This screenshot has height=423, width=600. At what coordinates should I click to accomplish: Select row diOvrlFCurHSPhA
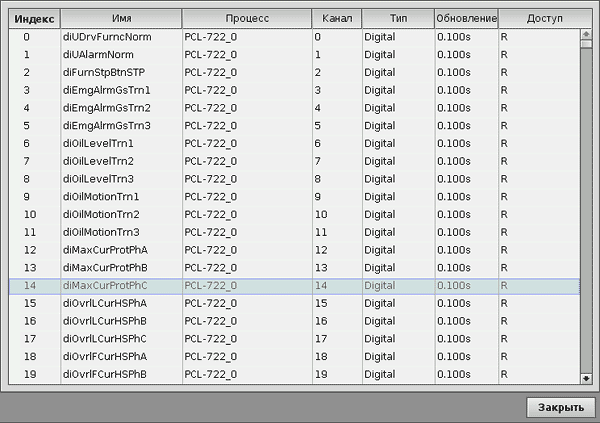pos(294,356)
